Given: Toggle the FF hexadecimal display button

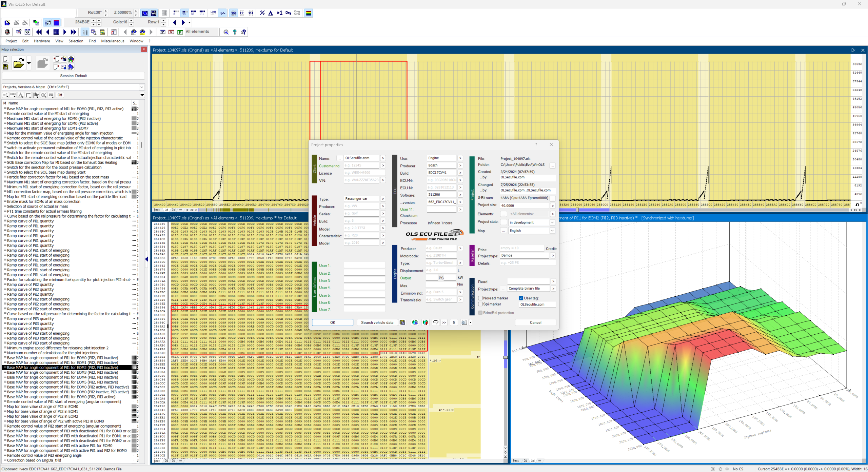Looking at the screenshot, I should pos(242,13).
